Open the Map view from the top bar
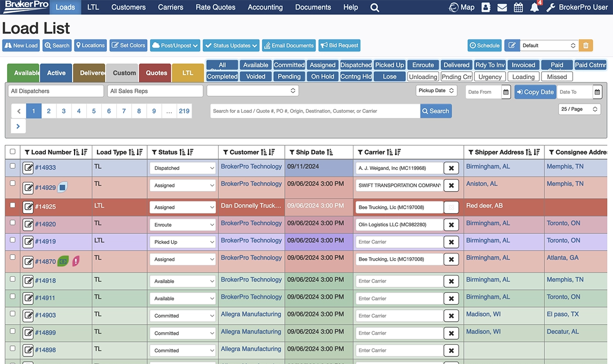This screenshot has width=613, height=364. click(461, 7)
